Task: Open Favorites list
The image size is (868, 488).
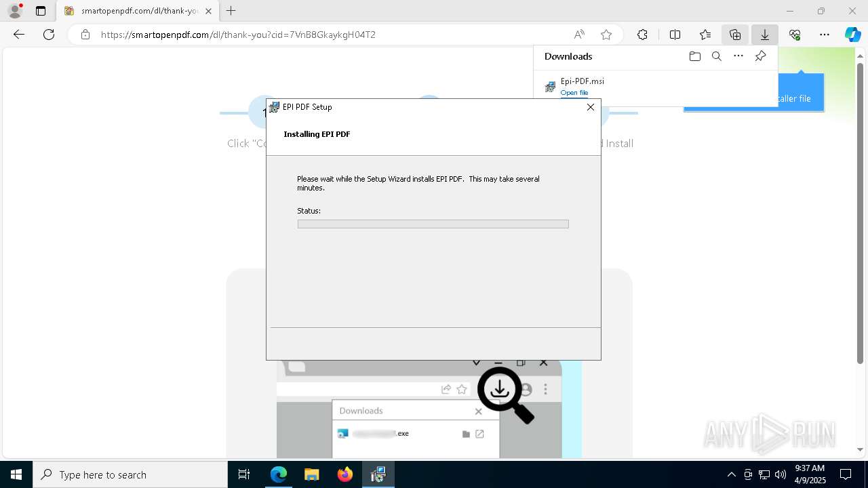Action: click(x=705, y=35)
